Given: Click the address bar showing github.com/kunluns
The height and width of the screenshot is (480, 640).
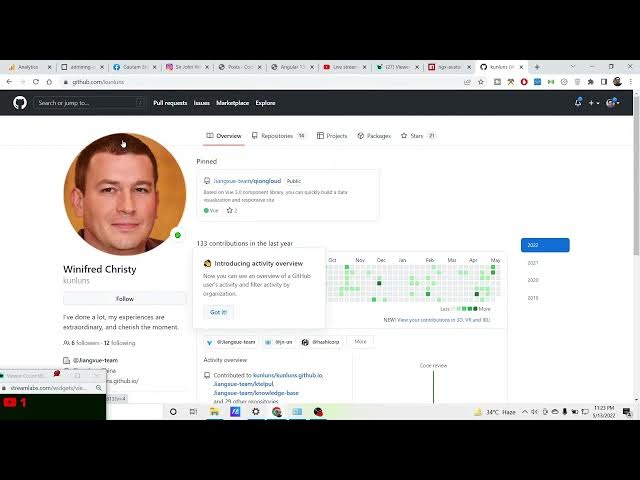Looking at the screenshot, I should (x=261, y=82).
